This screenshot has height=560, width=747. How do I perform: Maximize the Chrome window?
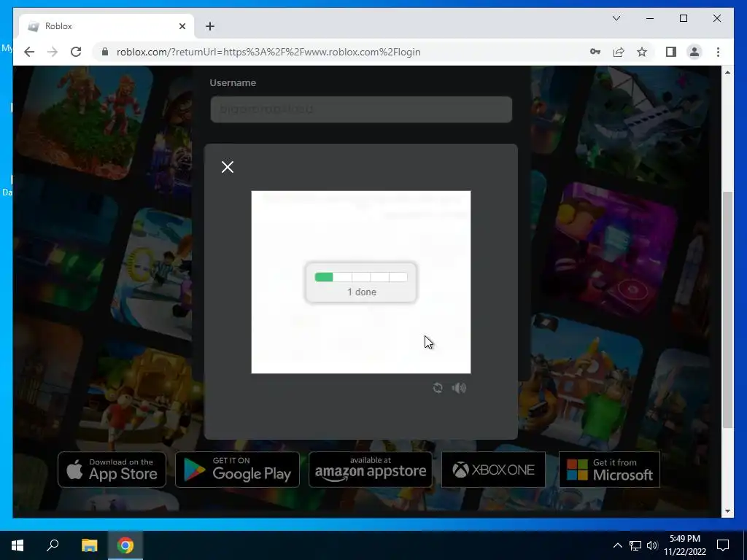click(683, 18)
